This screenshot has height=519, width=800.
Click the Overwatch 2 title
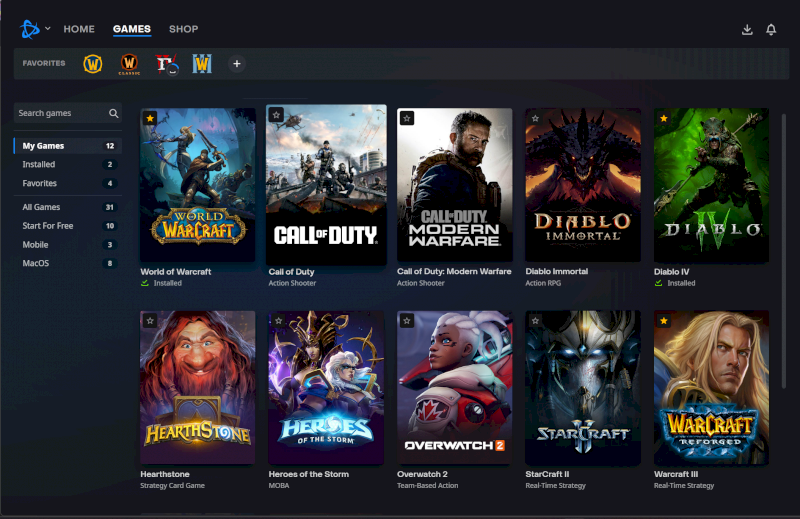click(422, 474)
